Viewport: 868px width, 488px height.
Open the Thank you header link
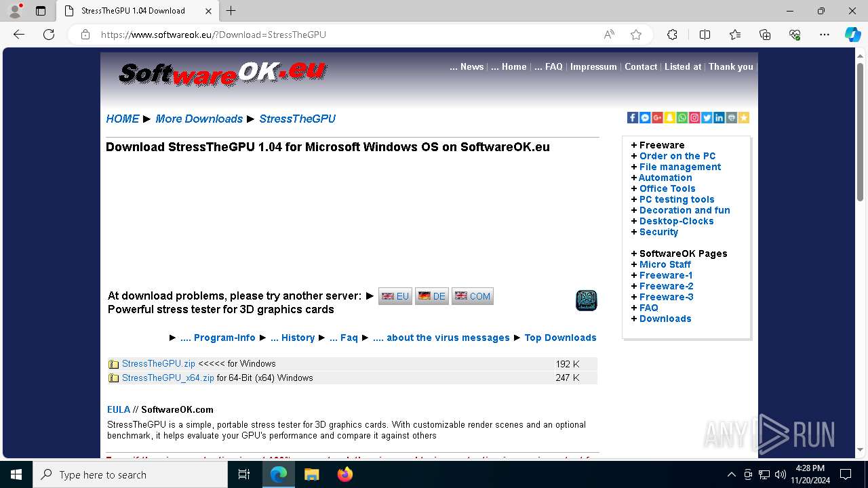pos(731,66)
